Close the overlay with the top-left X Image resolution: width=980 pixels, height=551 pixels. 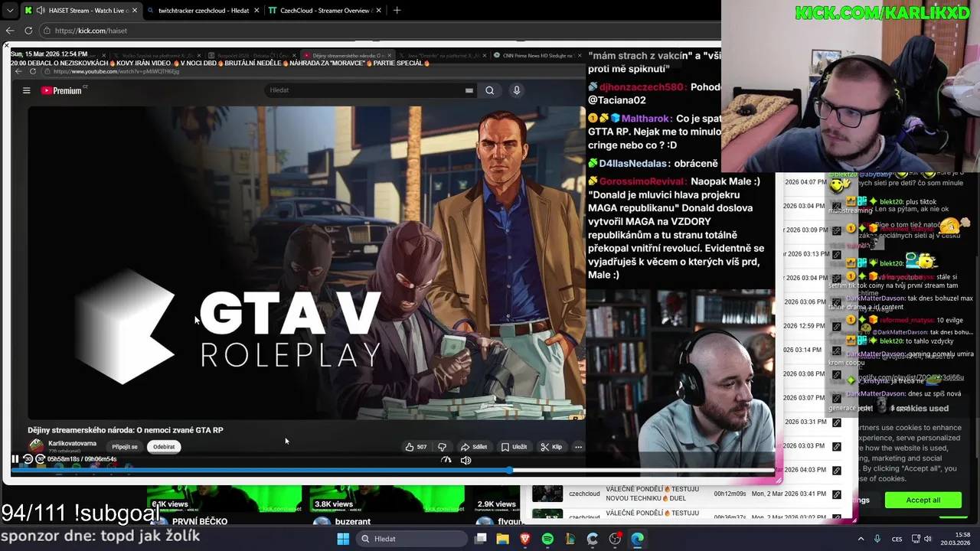[6, 46]
